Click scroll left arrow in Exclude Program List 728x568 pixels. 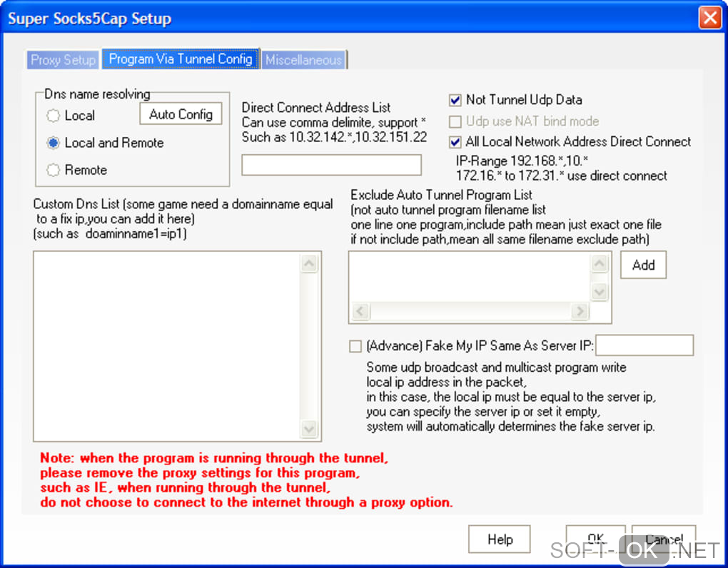[x=360, y=311]
